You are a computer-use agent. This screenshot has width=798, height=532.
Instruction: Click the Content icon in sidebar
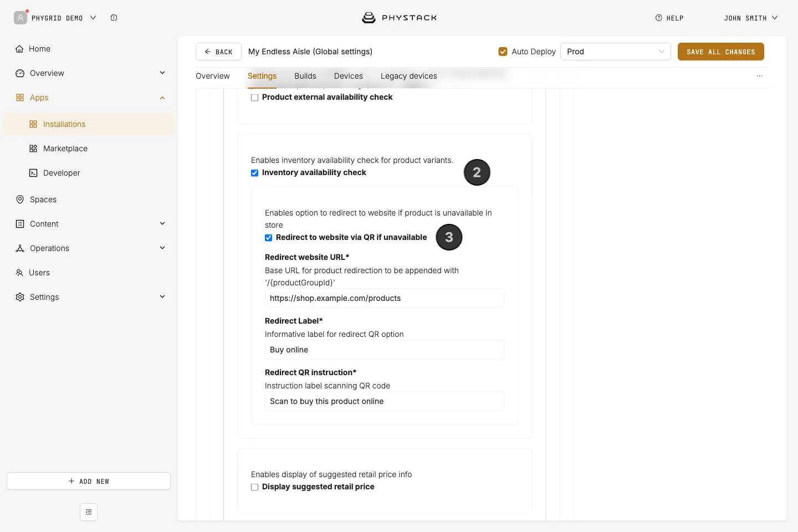coord(20,224)
